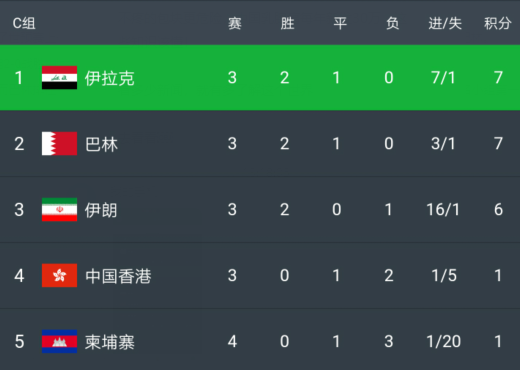Click the 进/失 column header
520x370 pixels.
445,24
